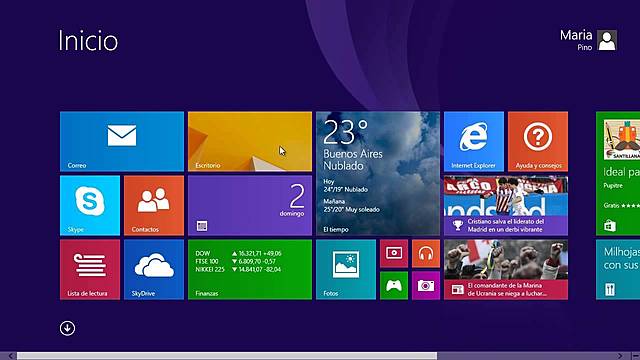The width and height of the screenshot is (640, 360).
Task: Click the 23° temperature reading
Action: [345, 132]
